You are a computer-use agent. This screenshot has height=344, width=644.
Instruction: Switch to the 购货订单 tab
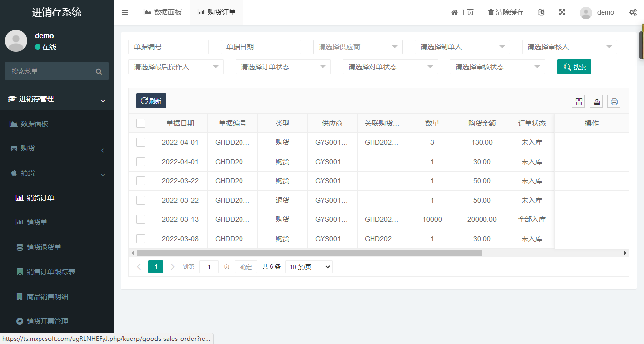click(x=216, y=12)
